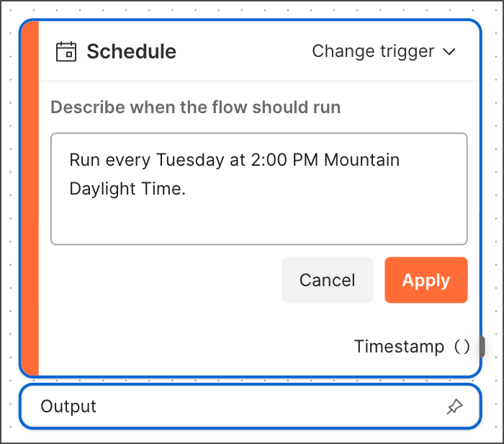Click the Timestamp parentheses icon
This screenshot has height=444, width=504.
tap(463, 347)
